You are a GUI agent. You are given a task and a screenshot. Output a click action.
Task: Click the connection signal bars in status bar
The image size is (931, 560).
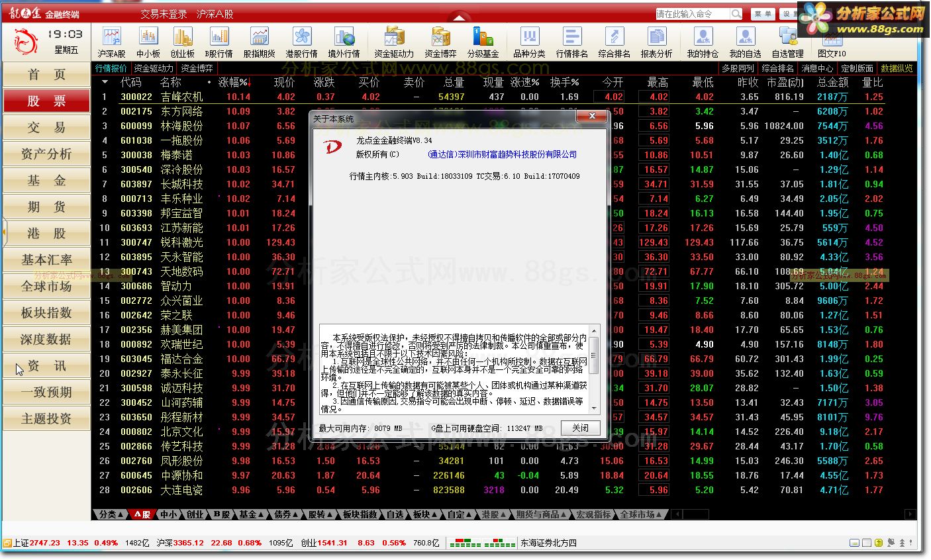(x=483, y=543)
